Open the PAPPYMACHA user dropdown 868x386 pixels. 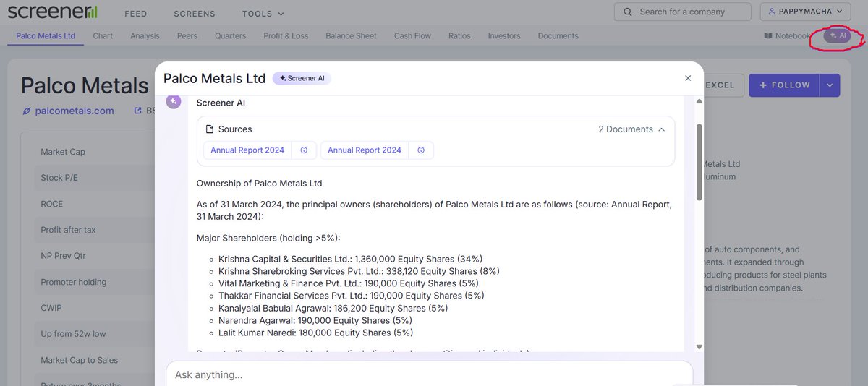coord(806,12)
